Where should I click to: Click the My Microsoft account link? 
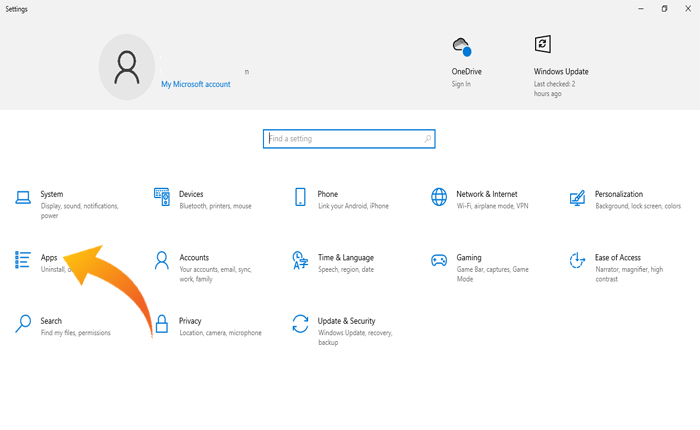[196, 85]
